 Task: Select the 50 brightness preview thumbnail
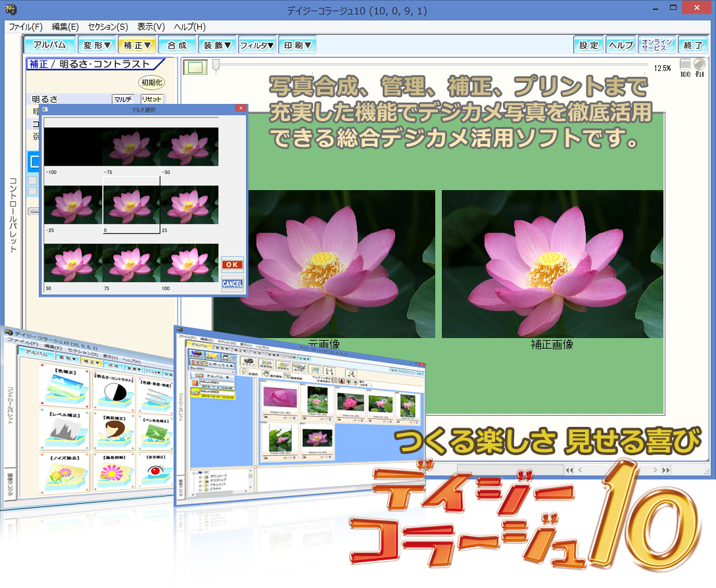(x=73, y=262)
